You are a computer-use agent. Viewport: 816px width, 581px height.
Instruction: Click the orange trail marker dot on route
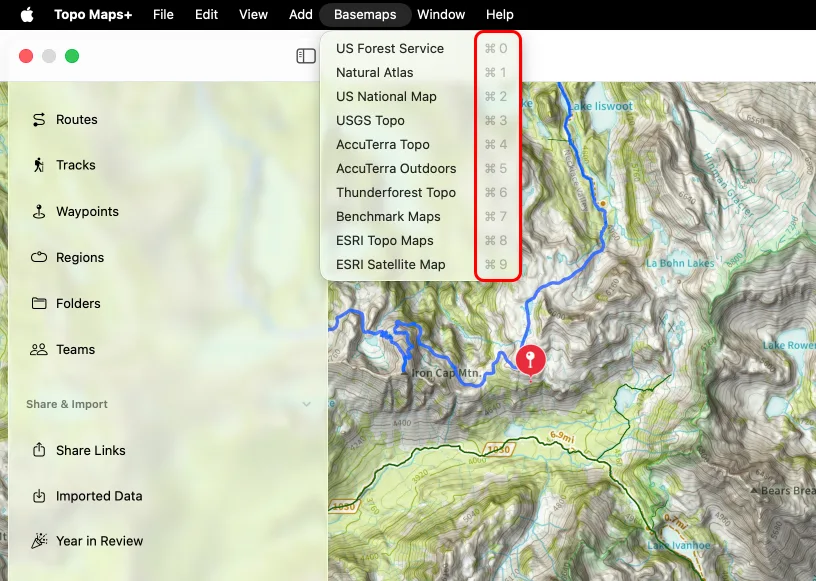[603, 203]
